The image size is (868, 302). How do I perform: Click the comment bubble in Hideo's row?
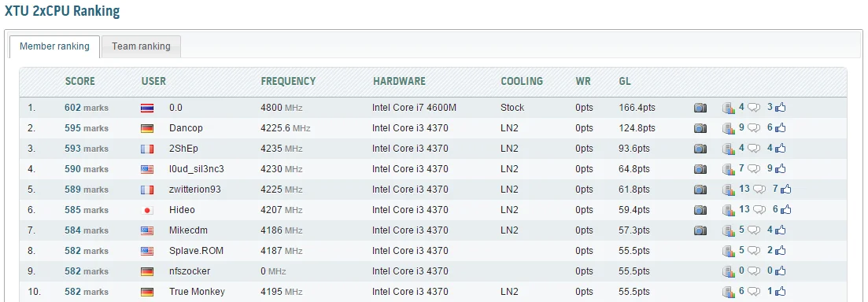[x=759, y=210]
